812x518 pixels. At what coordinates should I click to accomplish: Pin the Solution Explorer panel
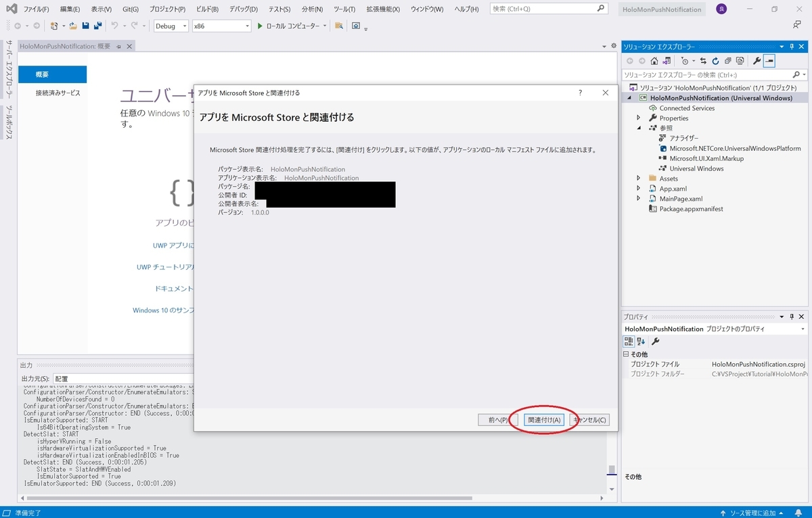tap(791, 47)
